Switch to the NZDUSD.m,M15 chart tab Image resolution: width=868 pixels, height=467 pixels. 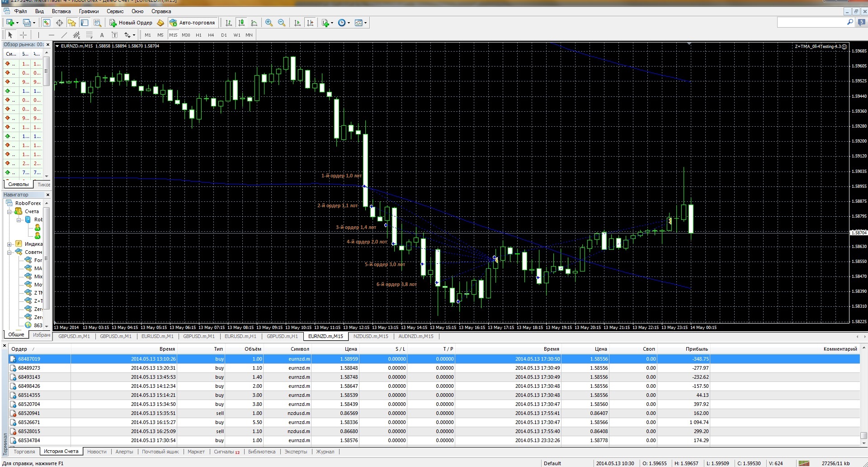[371, 336]
